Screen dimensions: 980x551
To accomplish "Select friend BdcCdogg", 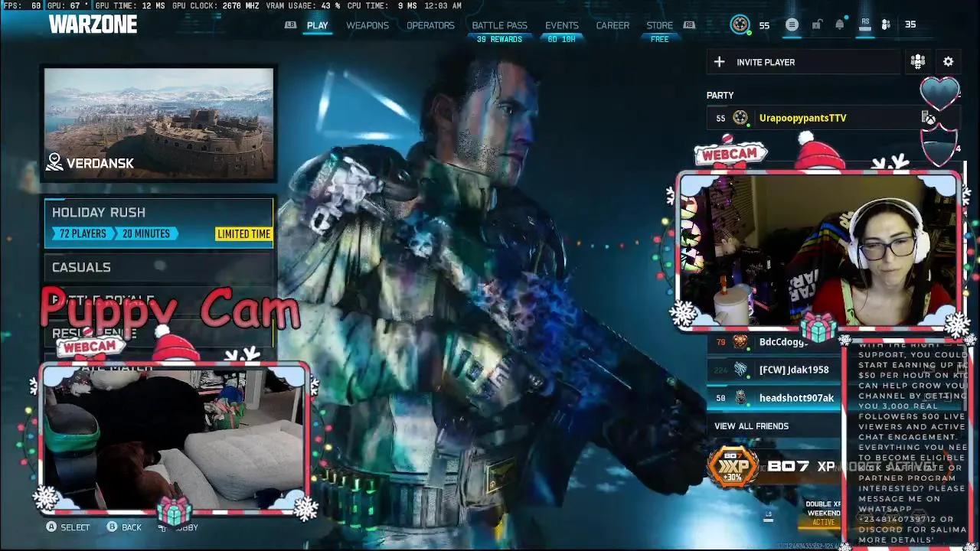I will (x=773, y=342).
